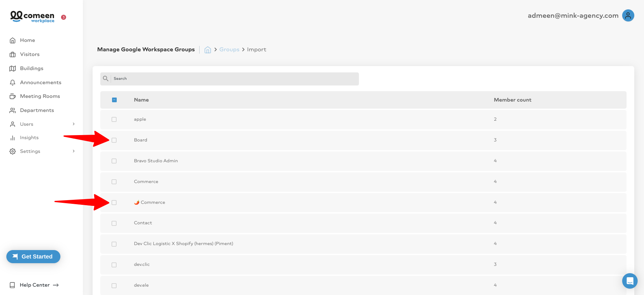Open Buildings menu item

point(32,68)
